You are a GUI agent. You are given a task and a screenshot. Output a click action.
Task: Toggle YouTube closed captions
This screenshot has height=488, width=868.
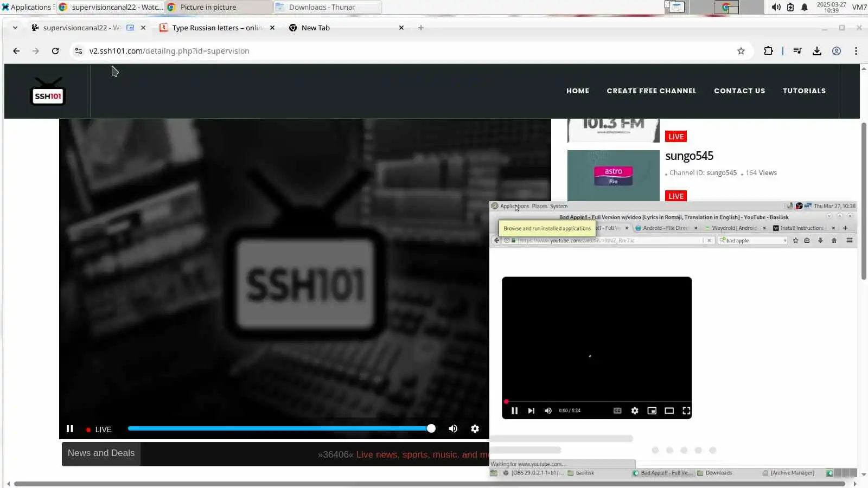(617, 410)
